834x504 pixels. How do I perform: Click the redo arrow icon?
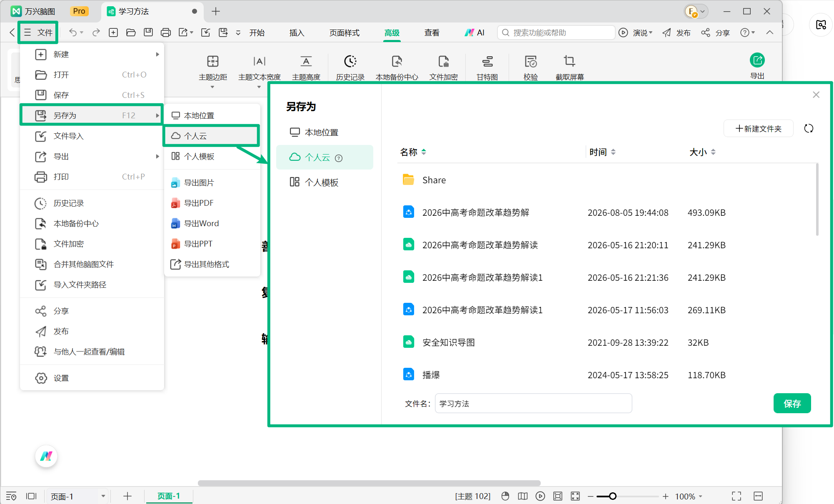96,32
